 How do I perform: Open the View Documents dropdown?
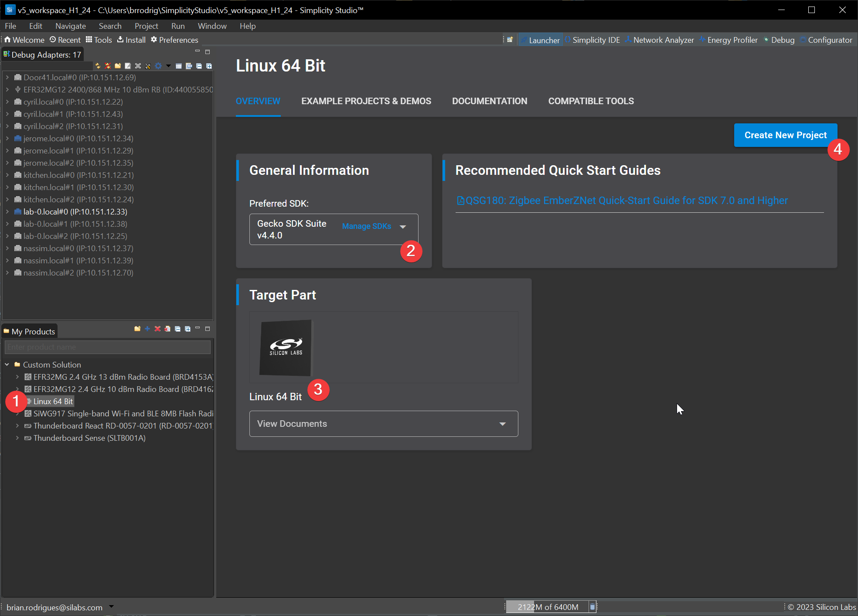point(384,424)
